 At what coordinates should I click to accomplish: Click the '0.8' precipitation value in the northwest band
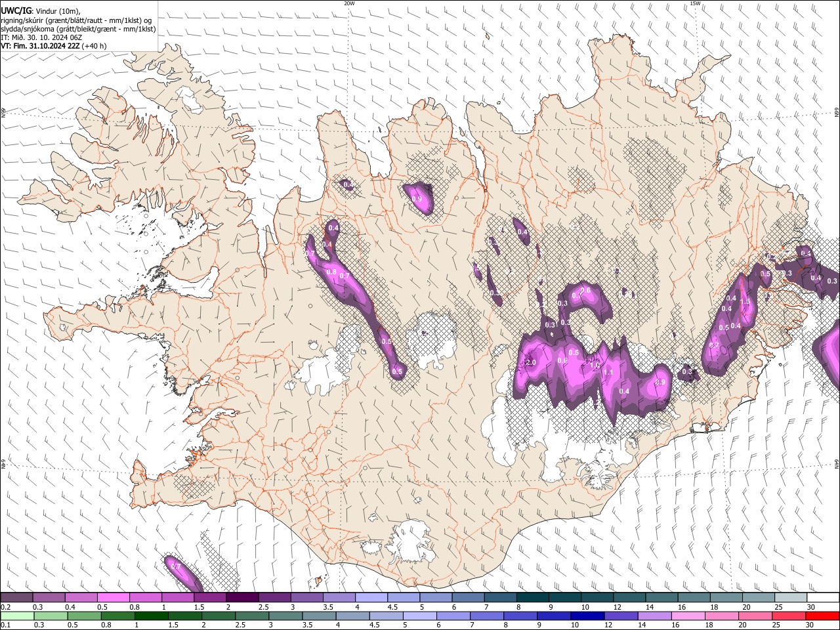click(x=331, y=272)
